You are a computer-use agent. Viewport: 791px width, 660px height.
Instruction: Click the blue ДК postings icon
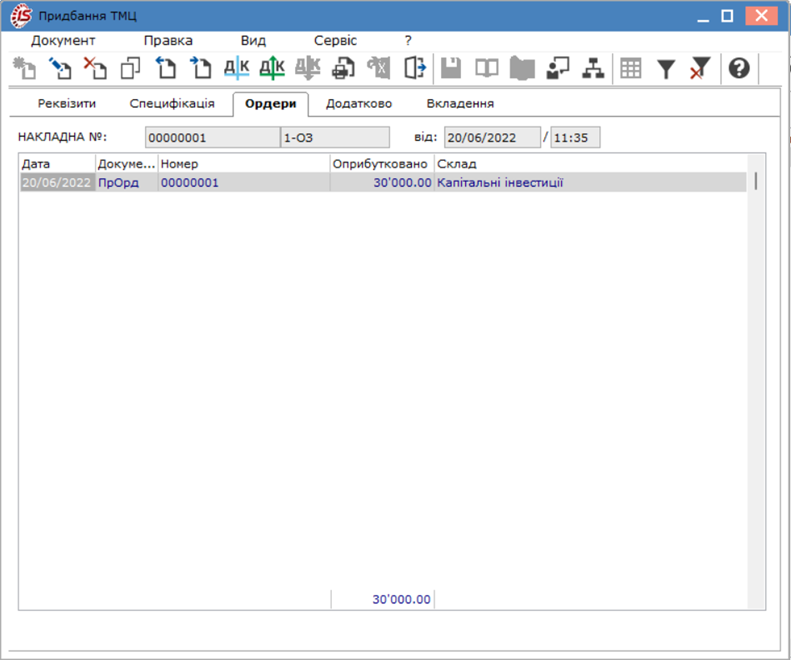pos(237,68)
